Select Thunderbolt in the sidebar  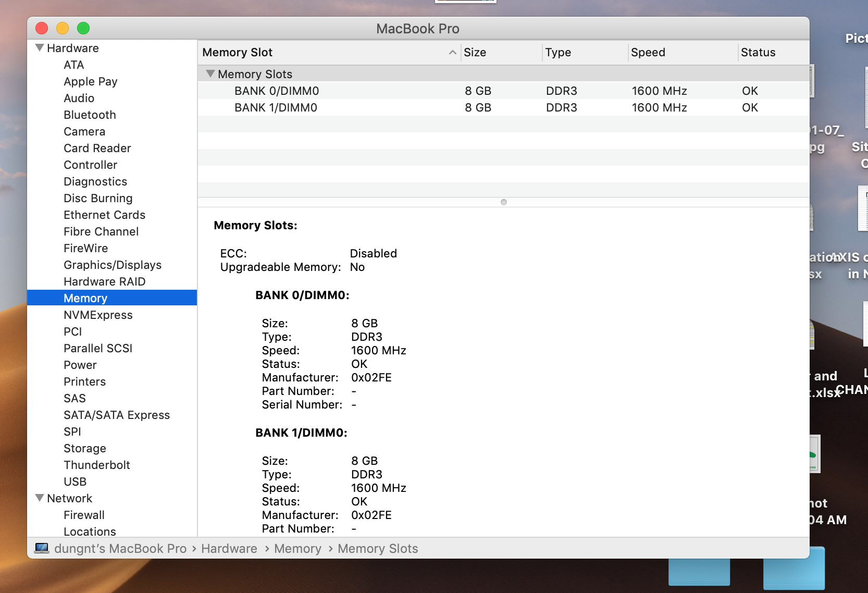click(96, 465)
